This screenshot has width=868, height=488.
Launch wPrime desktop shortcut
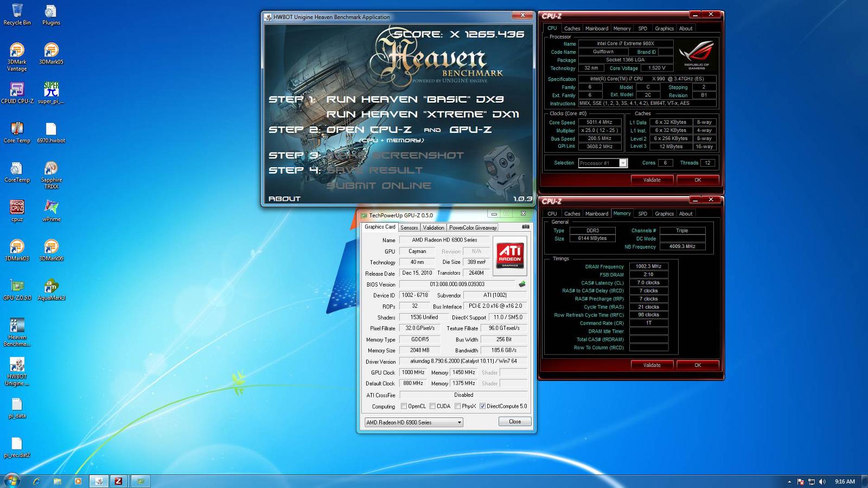(51, 211)
